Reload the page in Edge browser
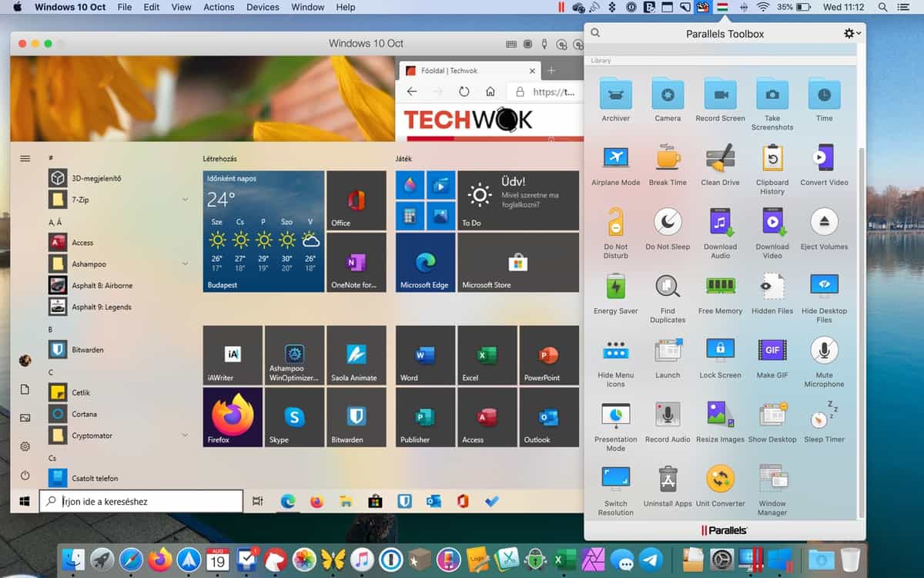 [x=464, y=92]
